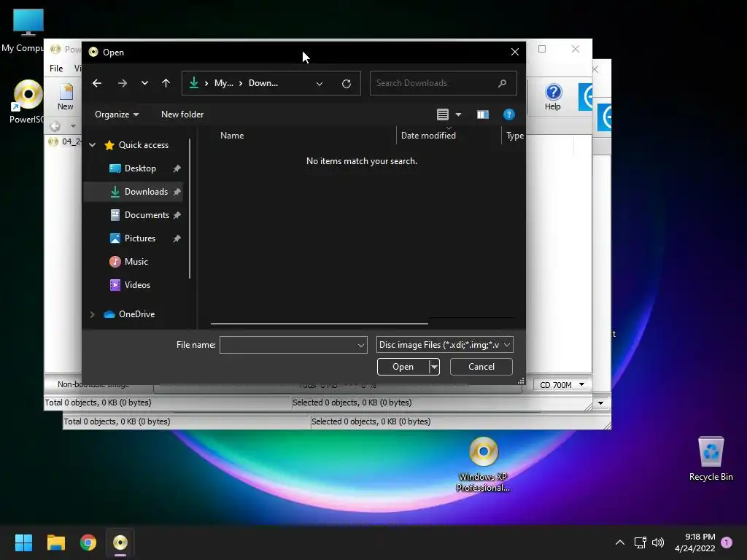Launch Chrome from taskbar
This screenshot has width=747, height=560.
(x=88, y=542)
